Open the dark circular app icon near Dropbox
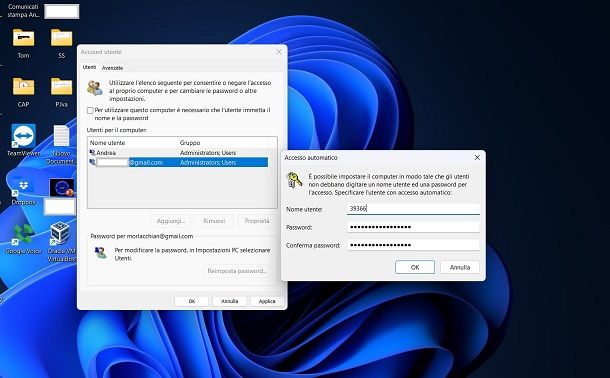610x378 pixels. tap(61, 187)
